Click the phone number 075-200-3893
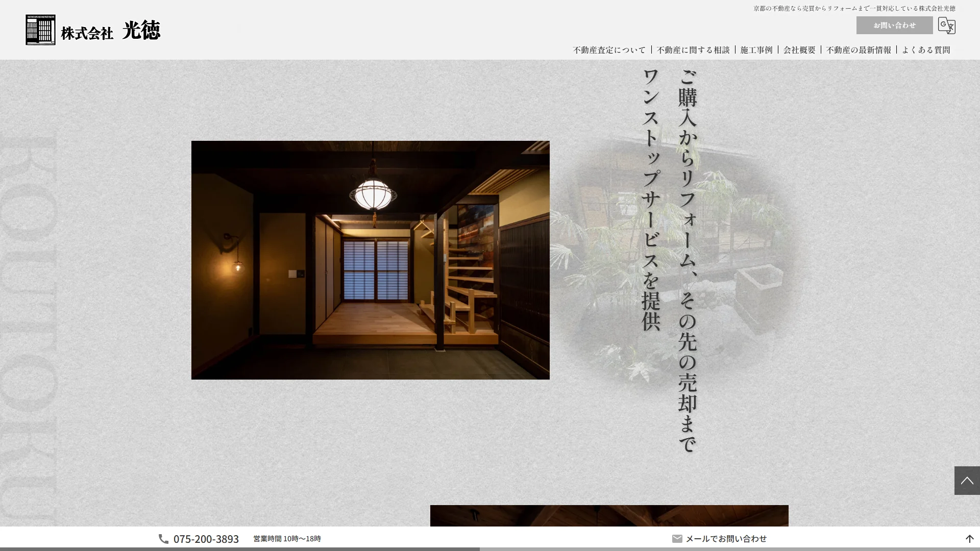980x551 pixels. coord(206,539)
